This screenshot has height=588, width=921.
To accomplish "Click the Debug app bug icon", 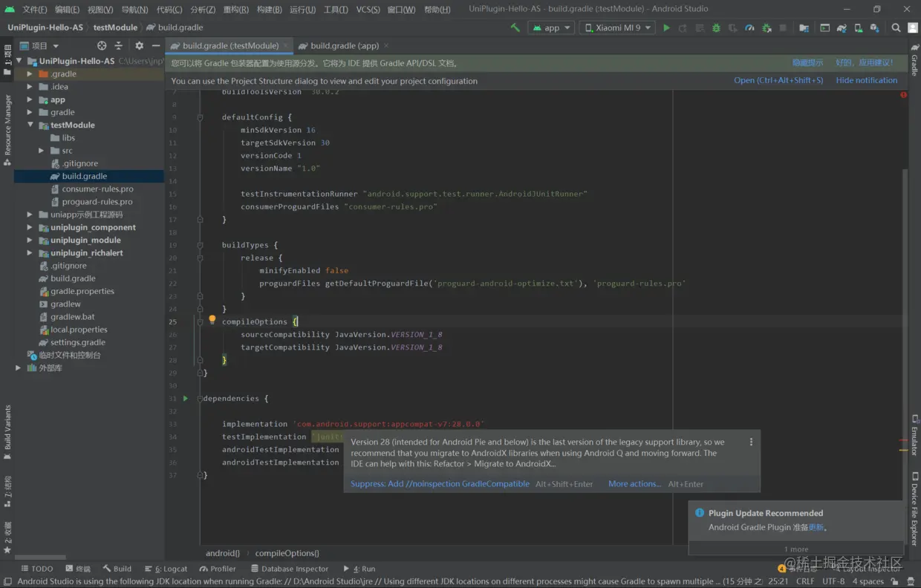I will [x=716, y=27].
